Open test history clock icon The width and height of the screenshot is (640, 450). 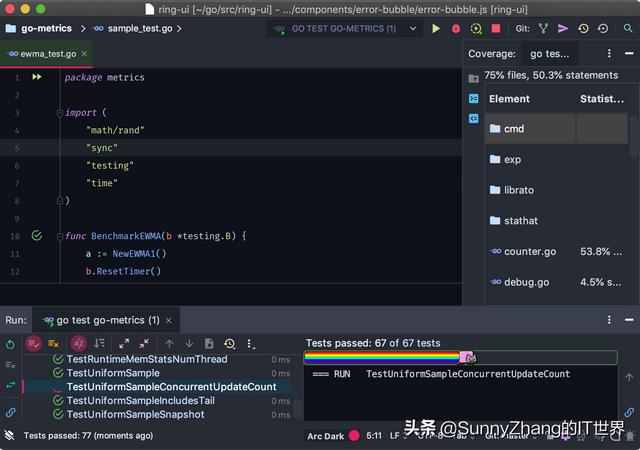pos(230,344)
